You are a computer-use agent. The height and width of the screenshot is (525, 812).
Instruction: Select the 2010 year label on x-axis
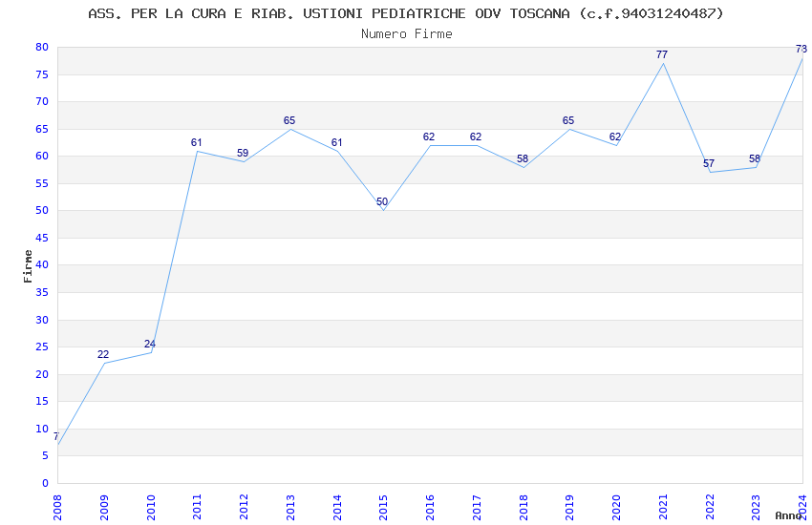click(x=151, y=507)
